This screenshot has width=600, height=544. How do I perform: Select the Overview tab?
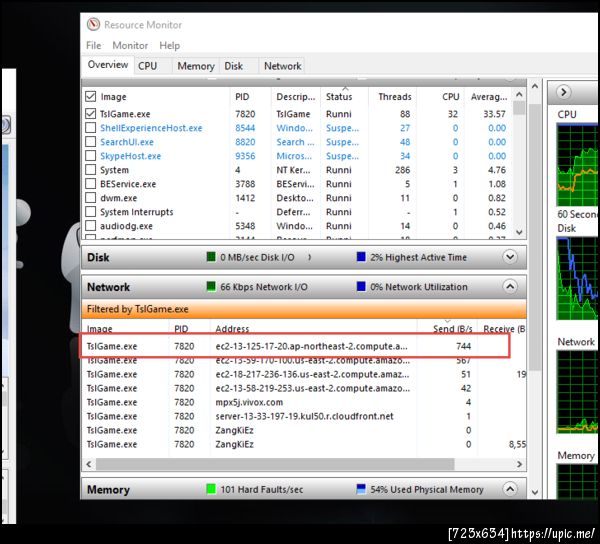(x=108, y=65)
